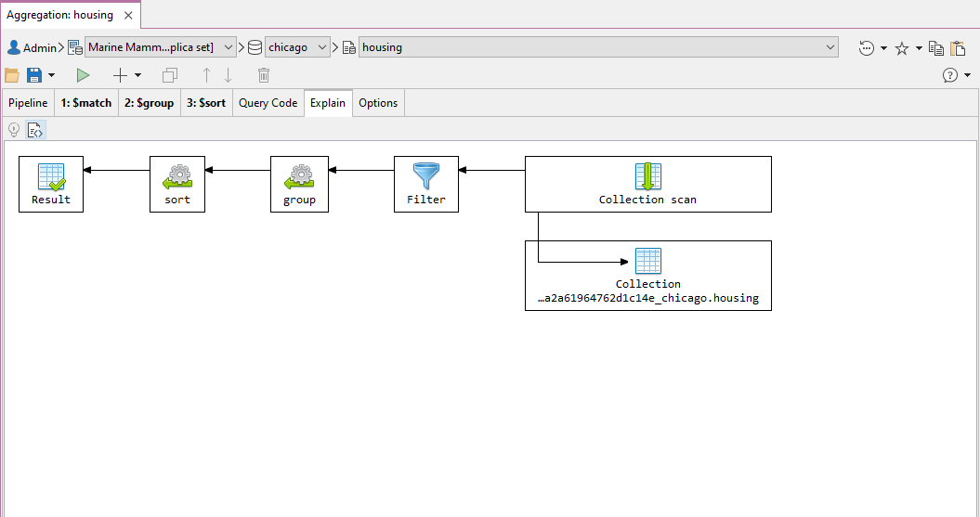Click the paste clipboard icon
The width and height of the screenshot is (980, 517).
[x=958, y=48]
